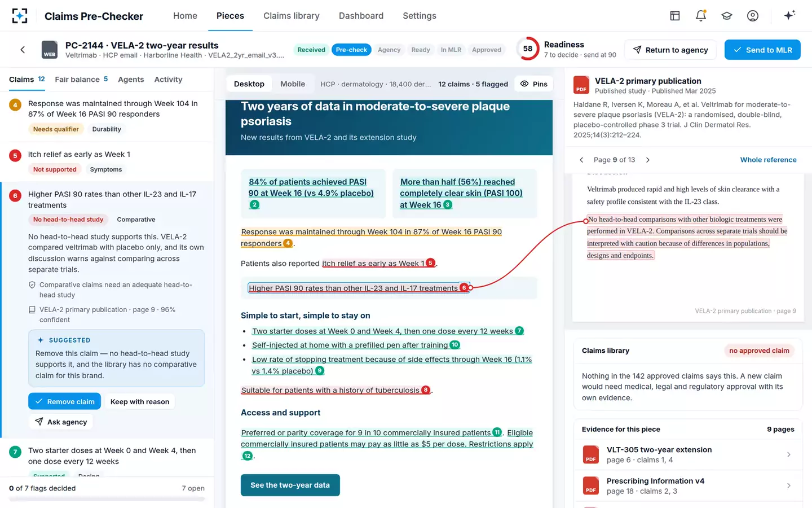Select the Ready stage pill
Viewport: 812px width, 508px height.
tap(421, 50)
